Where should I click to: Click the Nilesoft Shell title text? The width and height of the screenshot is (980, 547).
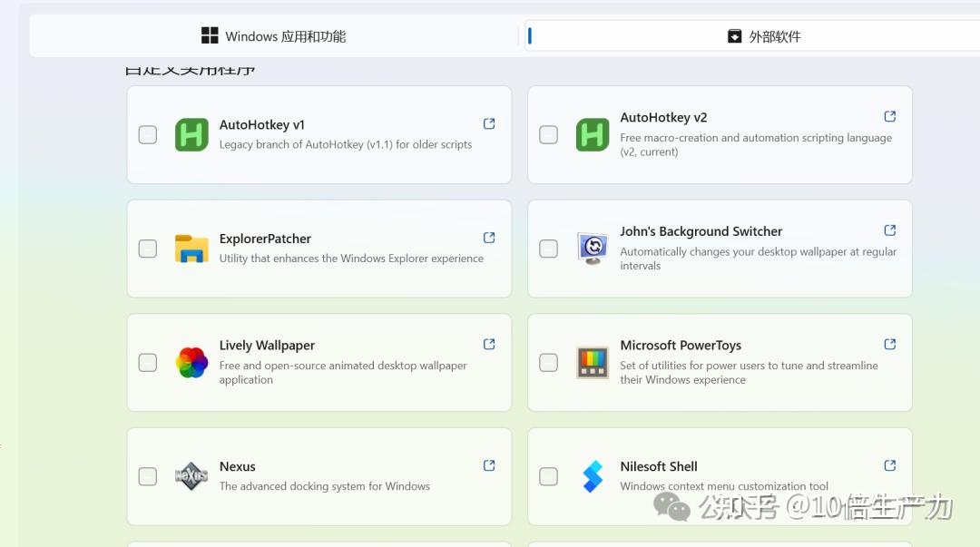tap(659, 466)
